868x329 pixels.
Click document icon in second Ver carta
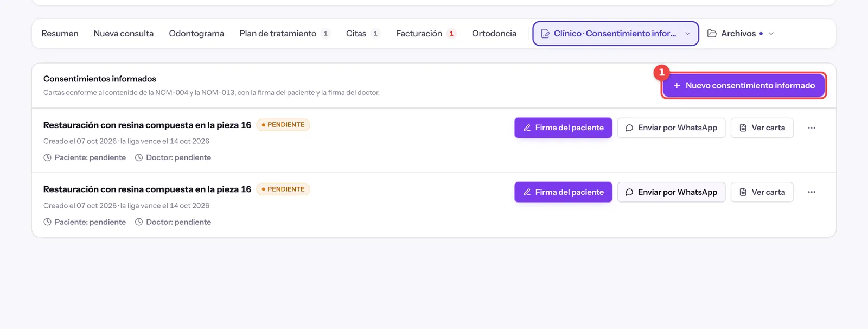point(743,192)
